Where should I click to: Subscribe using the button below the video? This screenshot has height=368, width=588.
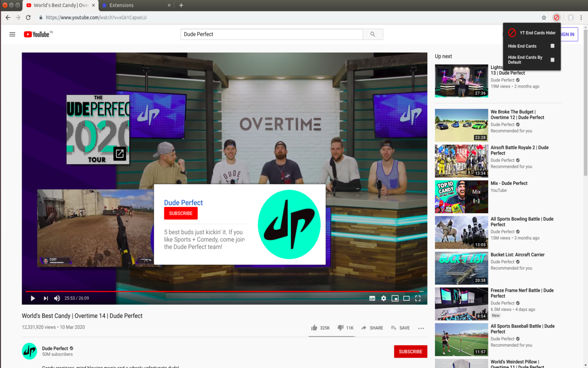click(x=410, y=351)
